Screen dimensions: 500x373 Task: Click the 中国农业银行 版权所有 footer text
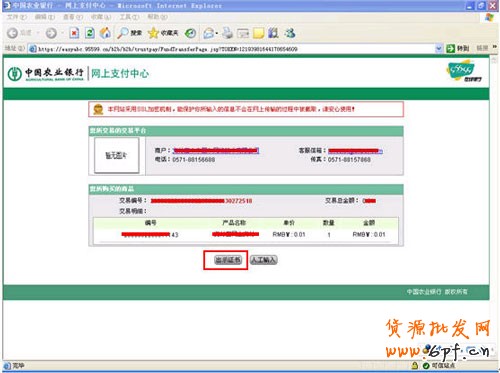coord(437,292)
